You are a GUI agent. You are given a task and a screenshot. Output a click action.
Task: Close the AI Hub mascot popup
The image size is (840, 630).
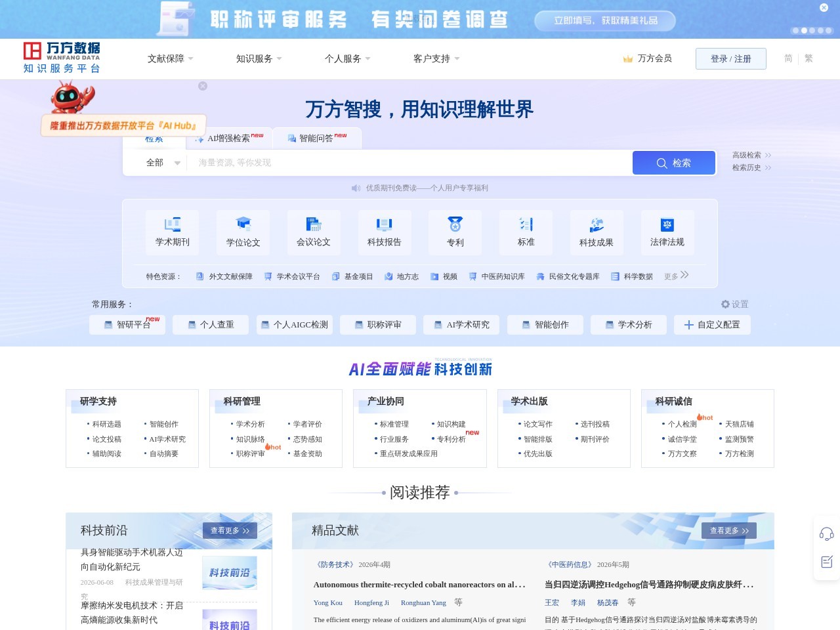coord(203,86)
